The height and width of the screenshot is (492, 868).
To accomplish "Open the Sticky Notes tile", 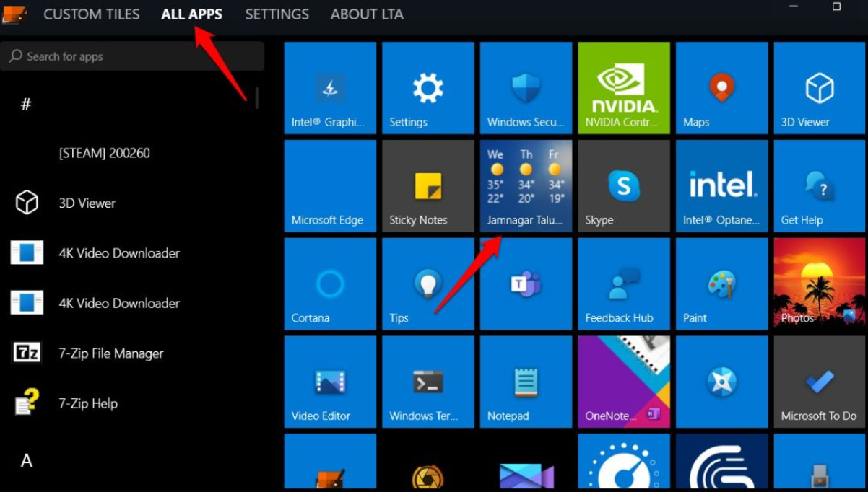I will [x=428, y=186].
